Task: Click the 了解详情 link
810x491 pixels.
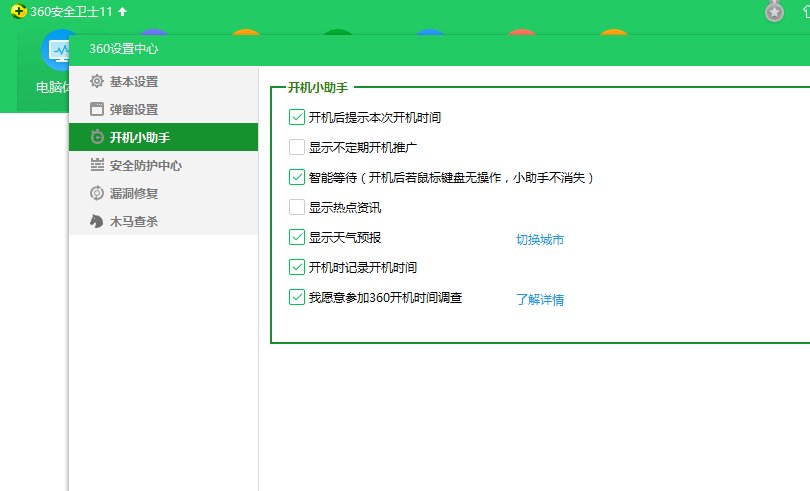Action: pyautogui.click(x=540, y=299)
